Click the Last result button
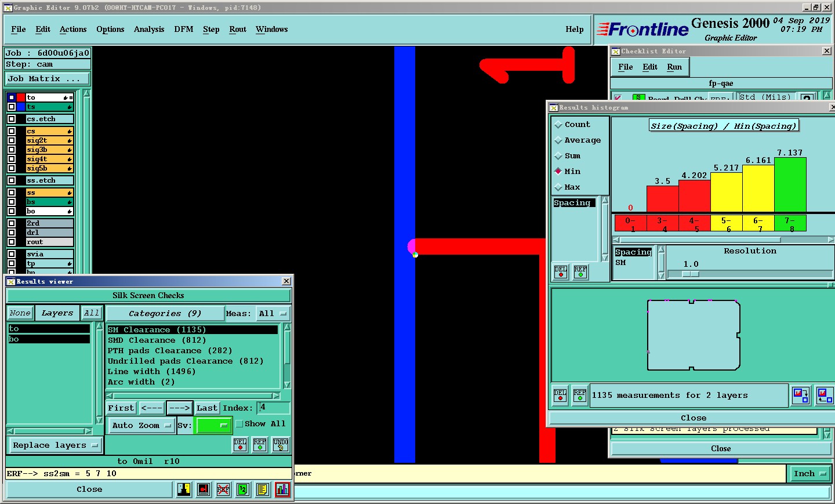835x504 pixels. (x=207, y=408)
